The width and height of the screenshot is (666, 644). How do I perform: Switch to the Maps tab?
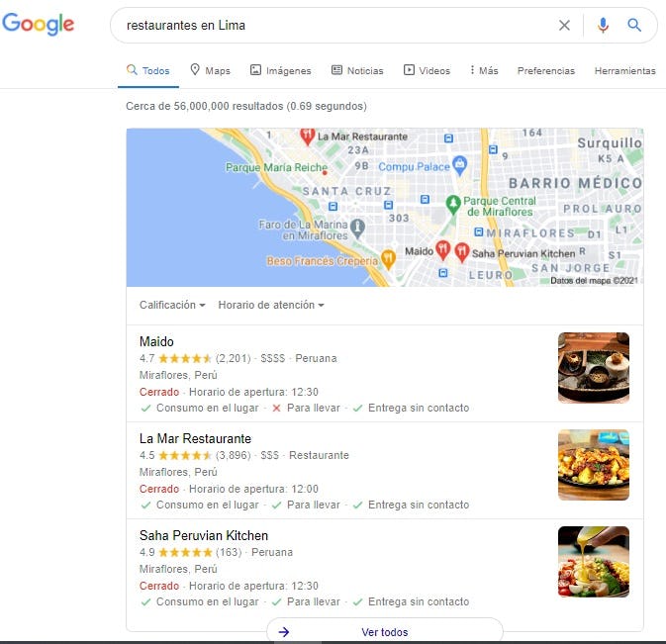pos(210,70)
